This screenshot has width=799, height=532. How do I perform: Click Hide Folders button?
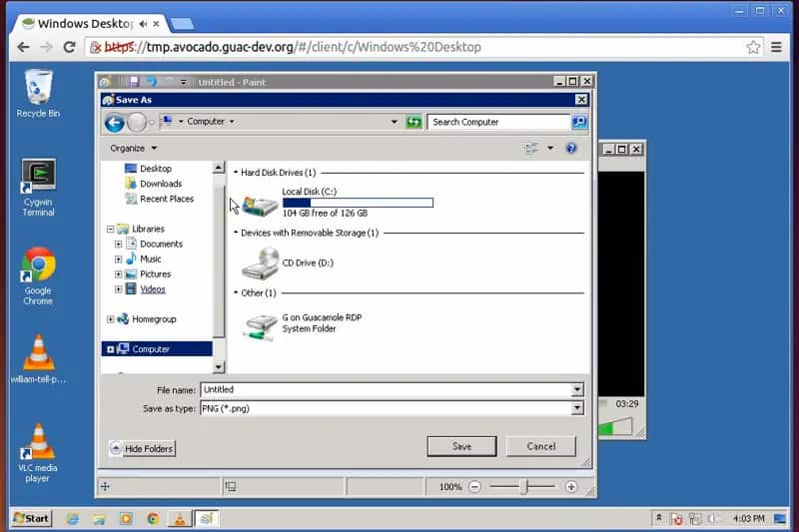click(142, 448)
